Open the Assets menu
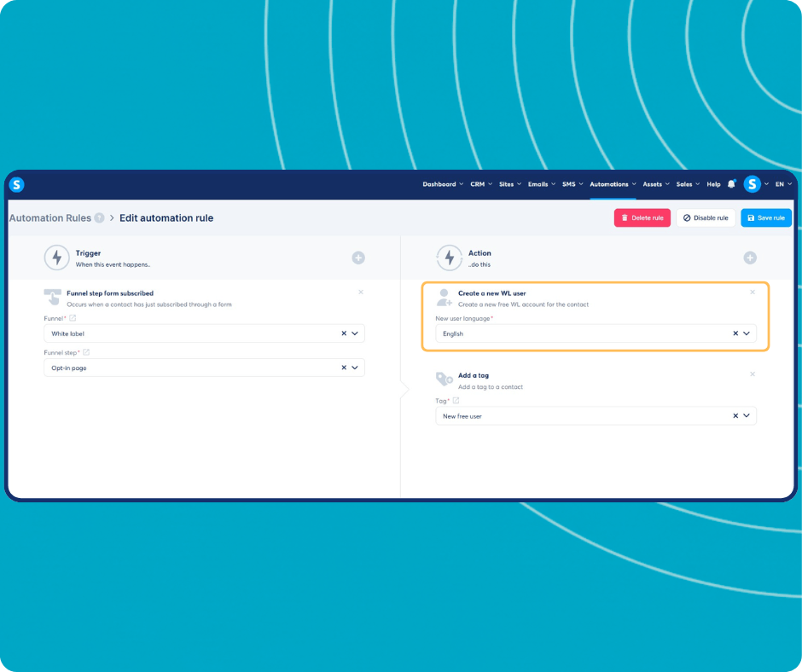802x672 pixels. [x=656, y=184]
